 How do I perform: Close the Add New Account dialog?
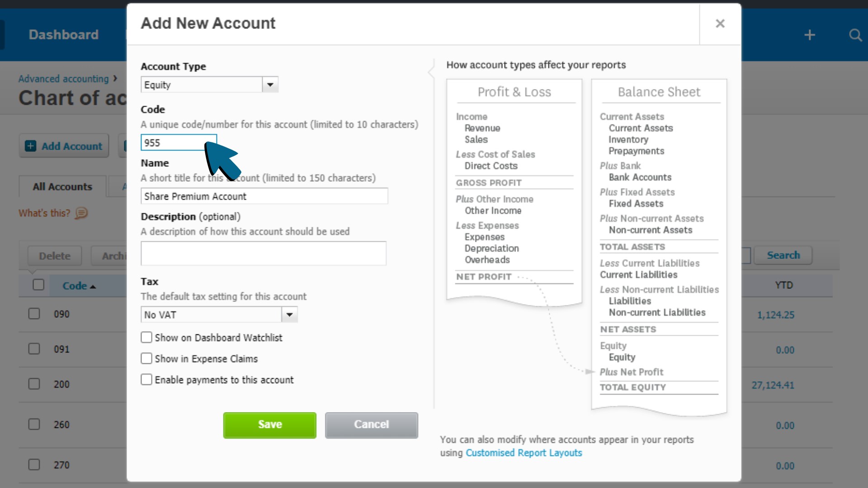(720, 23)
